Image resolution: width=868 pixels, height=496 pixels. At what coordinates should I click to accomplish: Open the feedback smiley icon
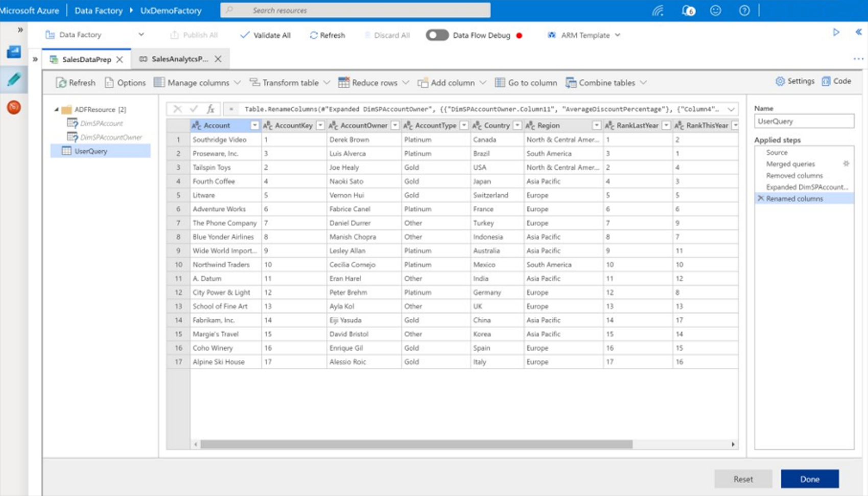click(x=715, y=10)
